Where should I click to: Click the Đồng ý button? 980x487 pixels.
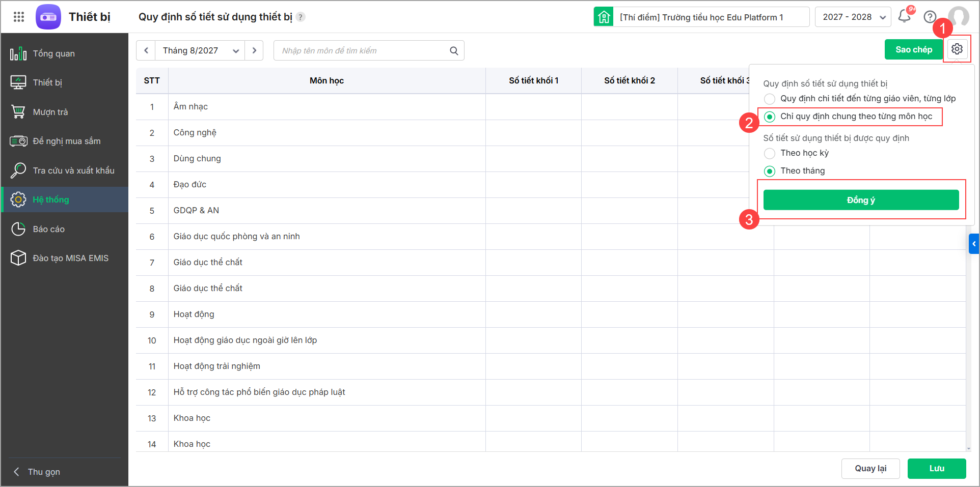[x=861, y=200]
